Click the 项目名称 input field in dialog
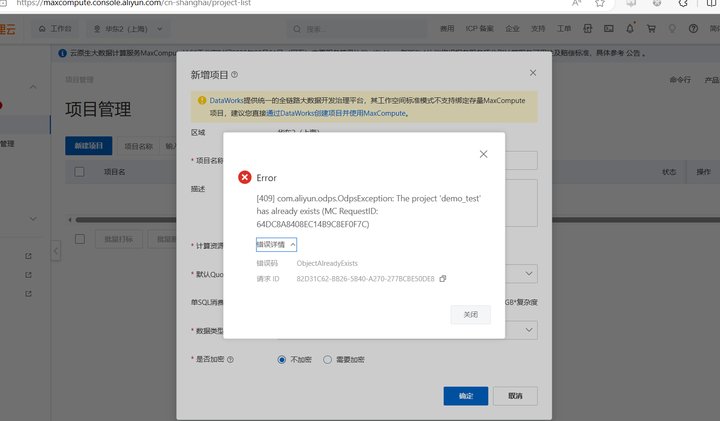The image size is (720, 421). (521, 160)
